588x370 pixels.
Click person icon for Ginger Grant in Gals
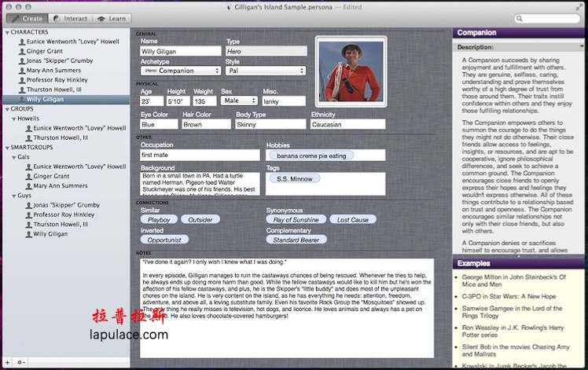pos(29,176)
